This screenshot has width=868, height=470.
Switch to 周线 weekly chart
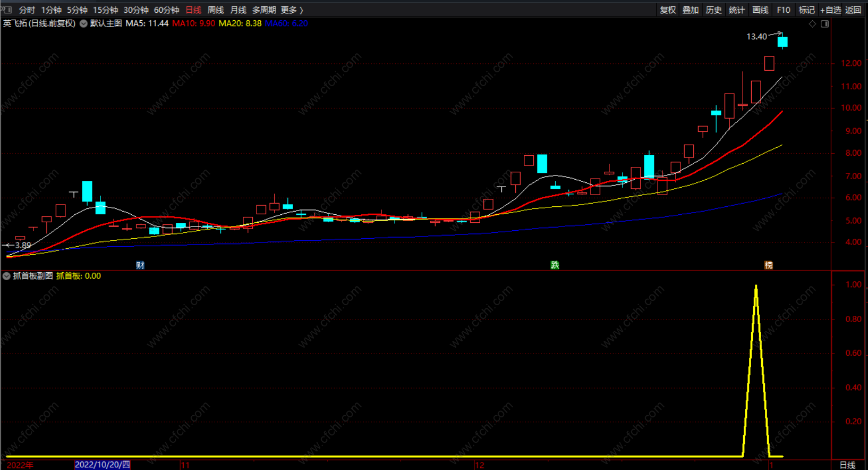216,10
